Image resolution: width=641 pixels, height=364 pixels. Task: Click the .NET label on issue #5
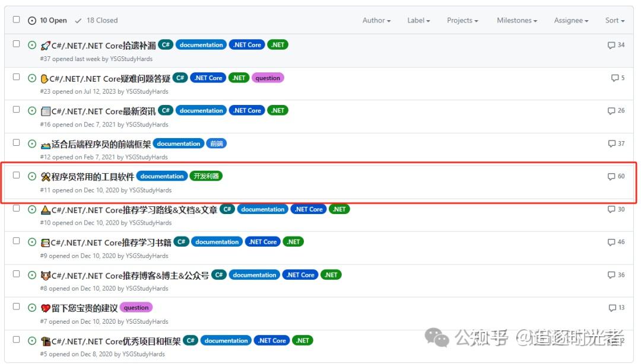coord(303,340)
